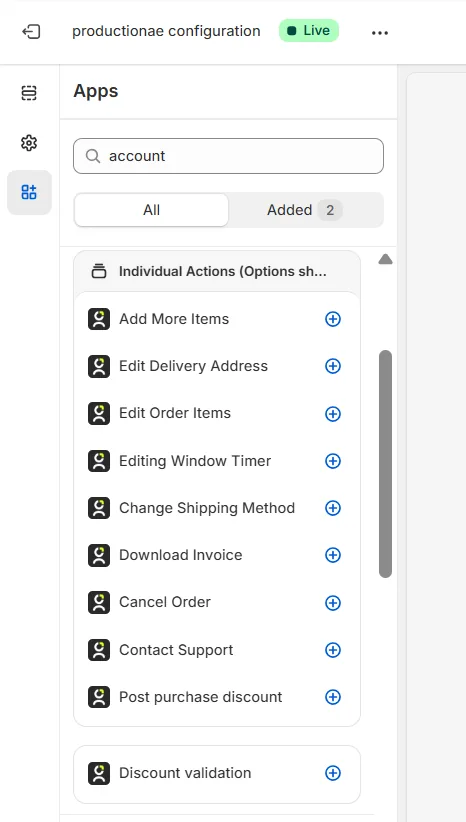Screen dimensions: 466x822
Task: Add the Edit Order Items block
Action: pyautogui.click(x=333, y=414)
